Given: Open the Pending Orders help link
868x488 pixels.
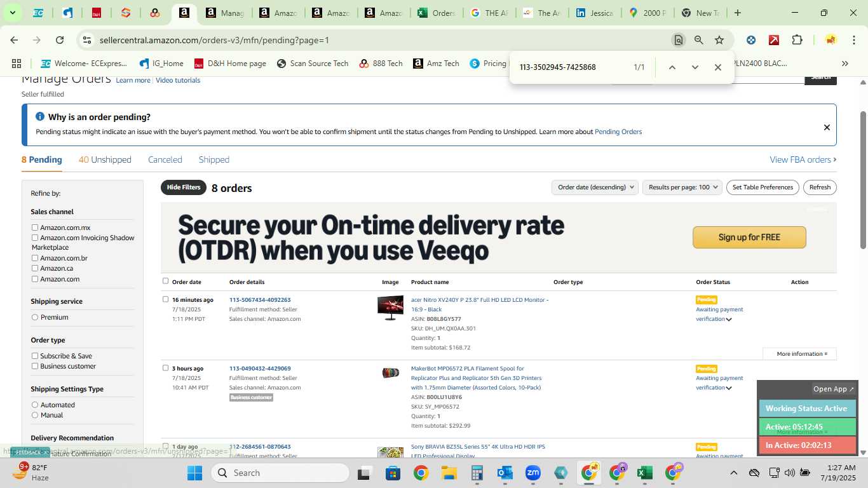Looking at the screenshot, I should tap(618, 132).
